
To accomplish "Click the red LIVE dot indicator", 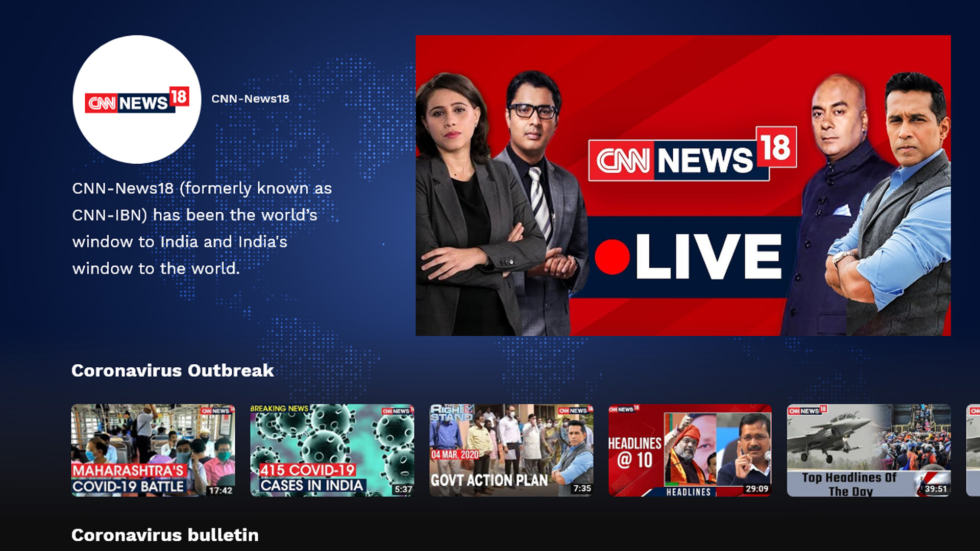I will (612, 257).
